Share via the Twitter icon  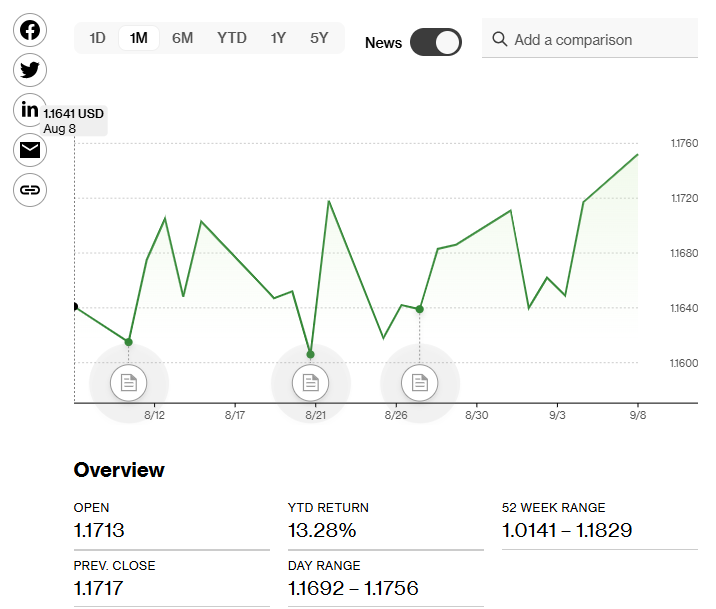30,70
